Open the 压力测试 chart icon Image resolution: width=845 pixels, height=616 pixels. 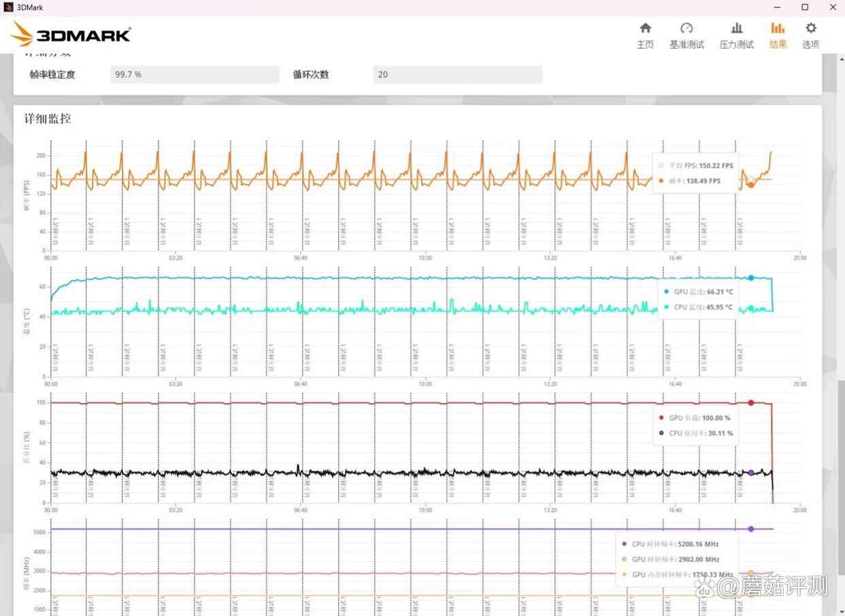(x=737, y=28)
